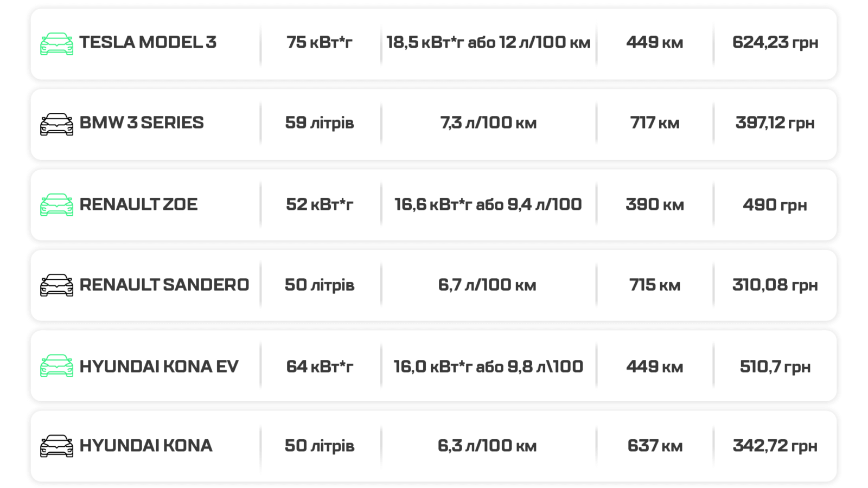Click the 64 кВт*г capacity value
The height and width of the screenshot is (488, 868).
click(x=320, y=367)
